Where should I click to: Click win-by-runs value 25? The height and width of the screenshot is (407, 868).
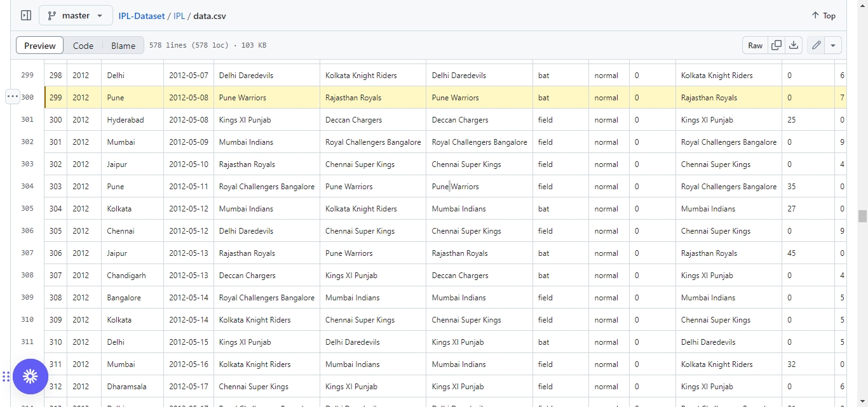point(808,119)
